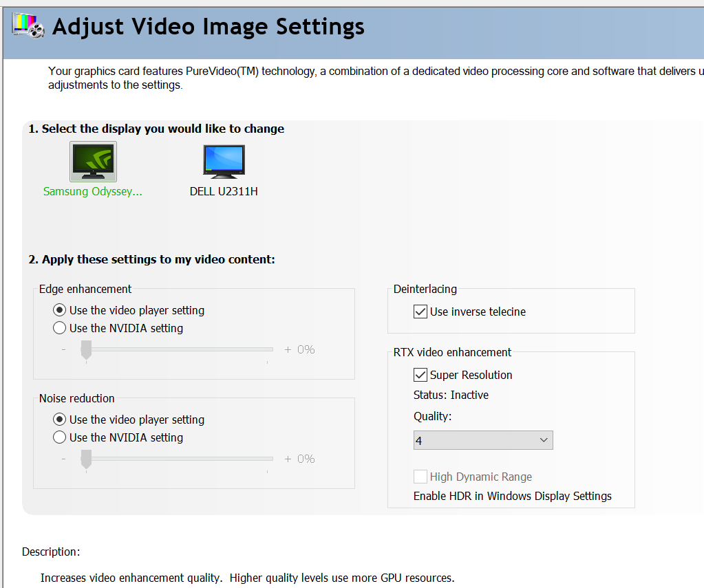Click the Noise reduction group label
The image size is (704, 588).
(77, 399)
